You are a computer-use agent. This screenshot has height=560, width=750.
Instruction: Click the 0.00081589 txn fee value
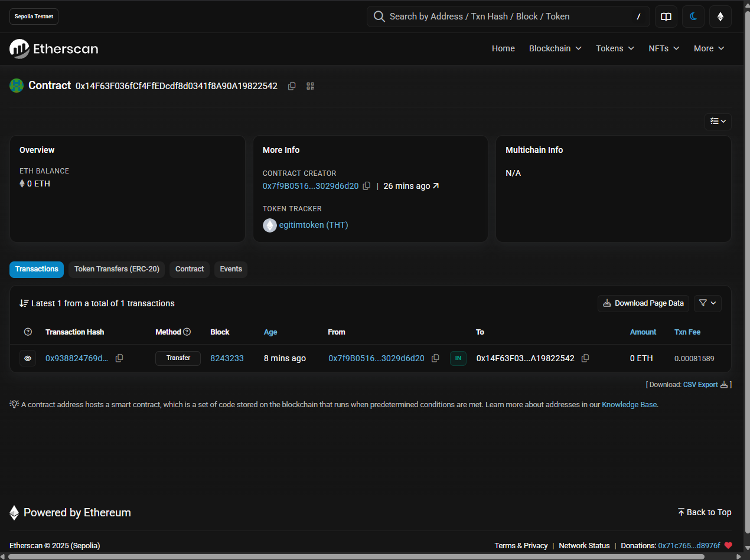(x=694, y=358)
